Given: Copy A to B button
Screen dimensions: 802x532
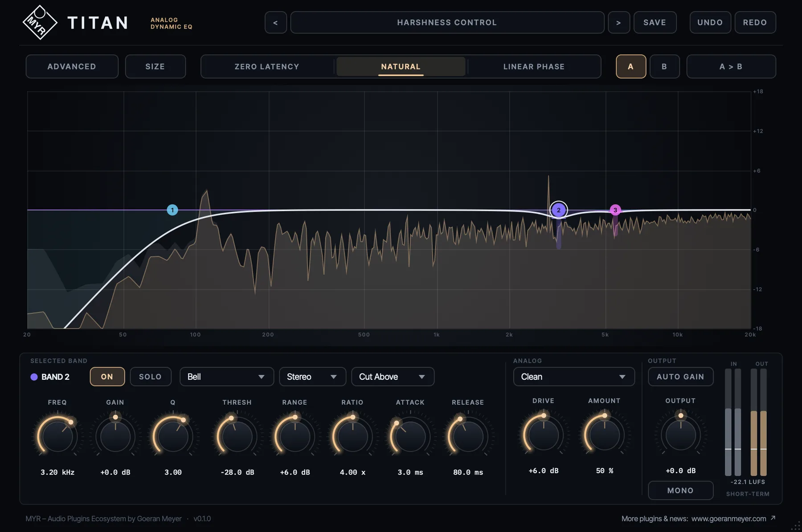Looking at the screenshot, I should point(731,66).
